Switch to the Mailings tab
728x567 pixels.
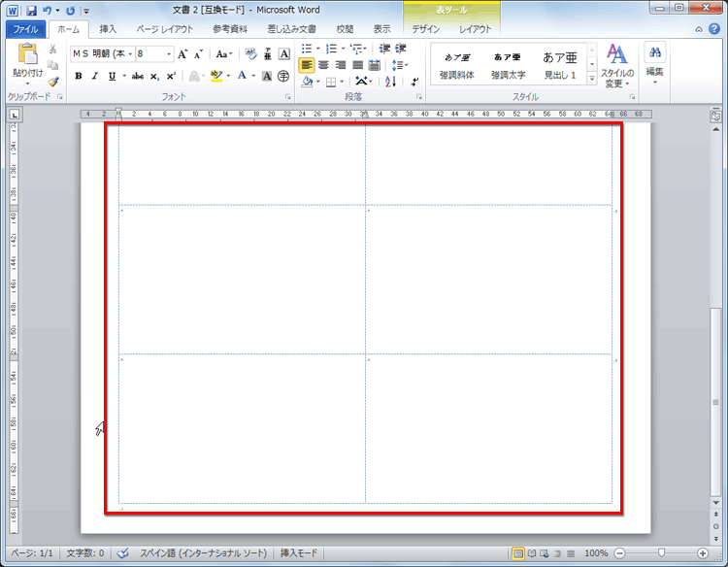coord(291,29)
